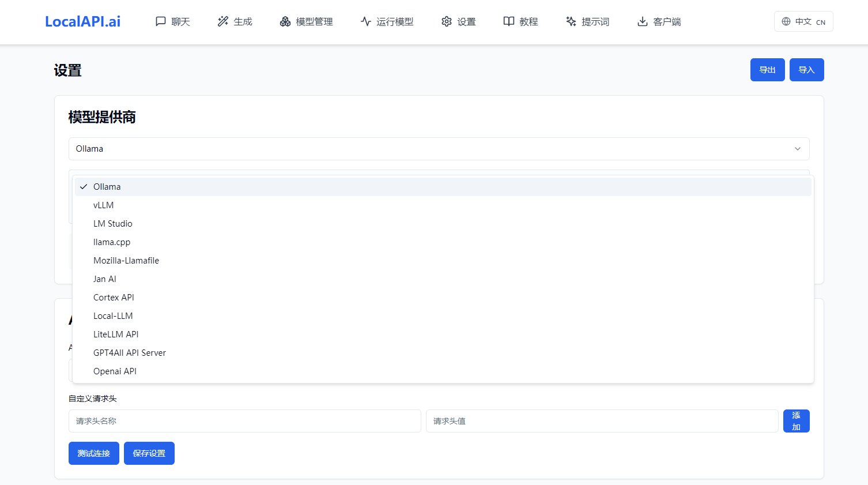Click the sparkles prompts icon
The height and width of the screenshot is (485, 868).
(571, 21)
